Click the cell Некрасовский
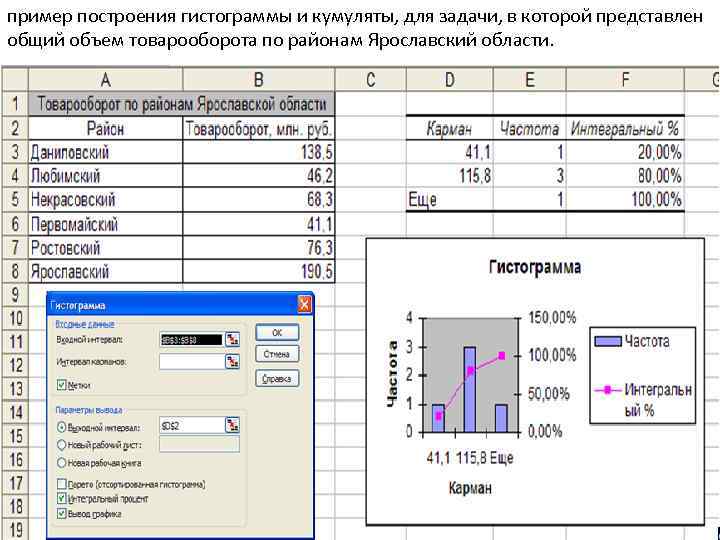 (x=106, y=200)
